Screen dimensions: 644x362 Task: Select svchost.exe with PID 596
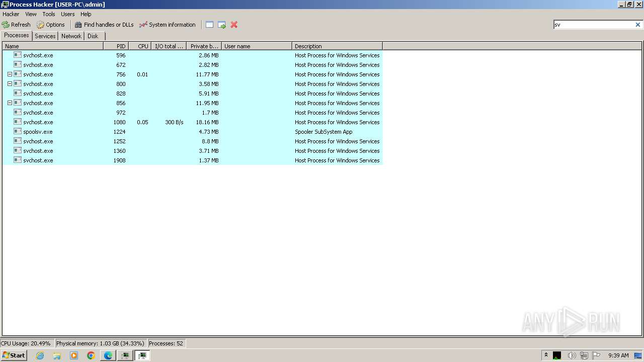click(193, 55)
